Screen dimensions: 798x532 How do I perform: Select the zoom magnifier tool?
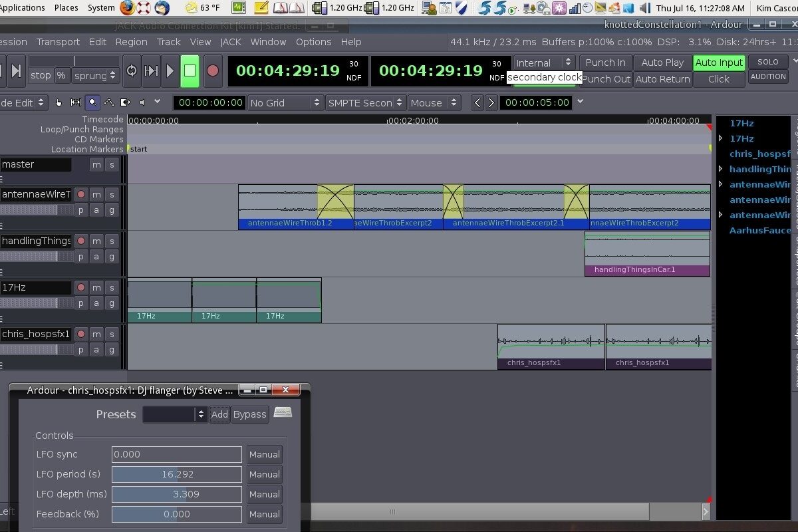pos(92,102)
